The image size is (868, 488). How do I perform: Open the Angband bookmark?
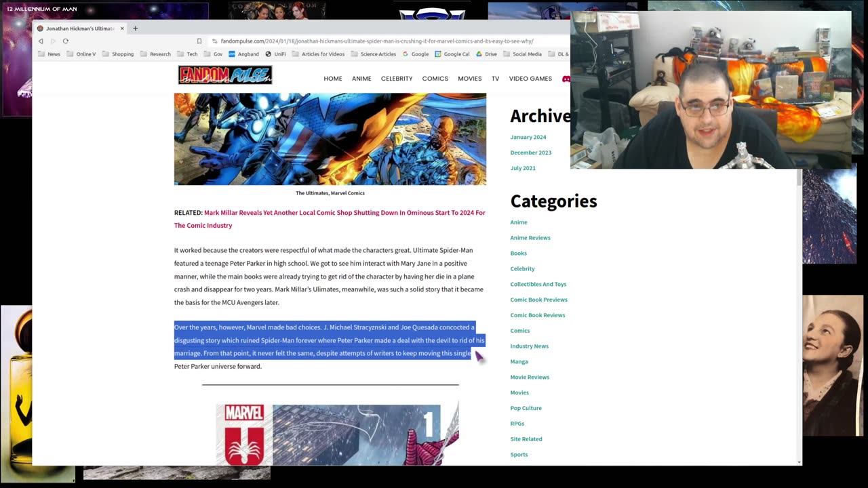pyautogui.click(x=243, y=54)
